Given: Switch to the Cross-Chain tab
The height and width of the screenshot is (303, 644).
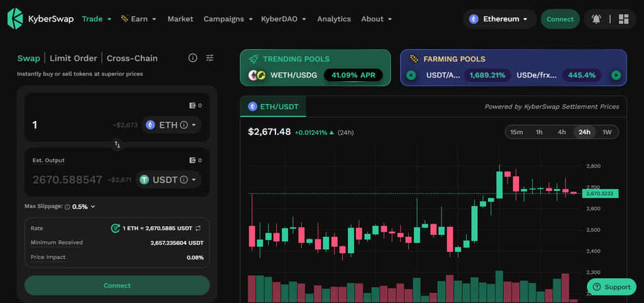Looking at the screenshot, I should 132,59.
